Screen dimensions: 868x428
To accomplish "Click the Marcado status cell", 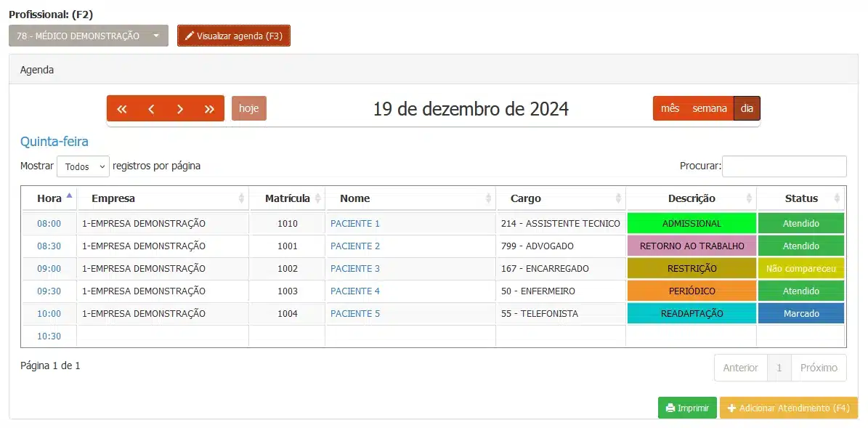I will click(801, 313).
